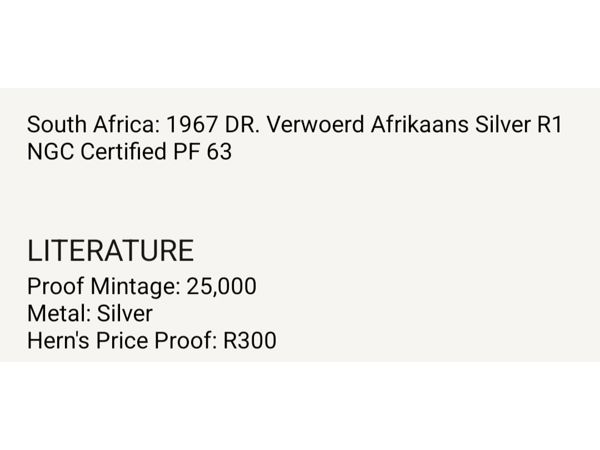Click 'DR.' in the coin title
600x450 pixels.
pyautogui.click(x=242, y=125)
